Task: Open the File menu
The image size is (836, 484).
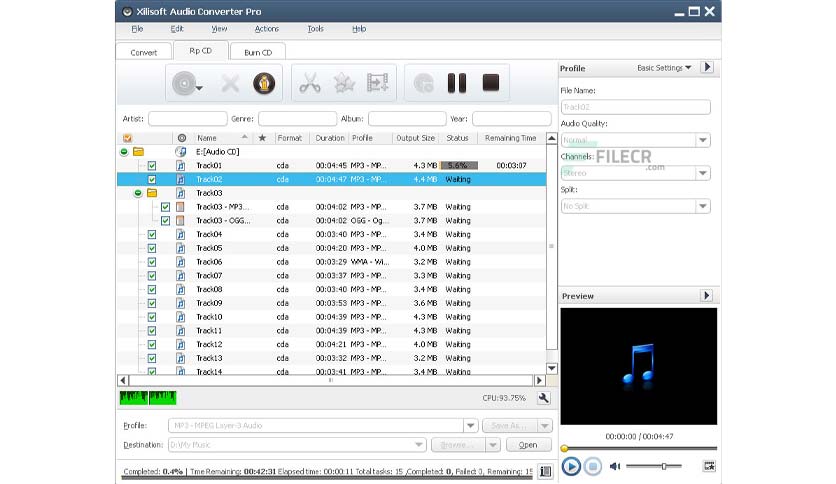Action: pyautogui.click(x=138, y=29)
